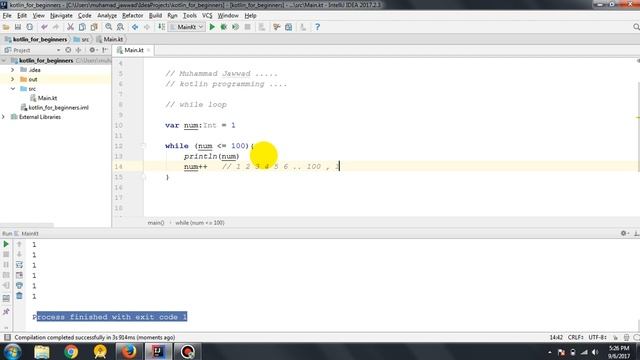
Task: Open Firefox from the taskbar
Action: pos(129,351)
